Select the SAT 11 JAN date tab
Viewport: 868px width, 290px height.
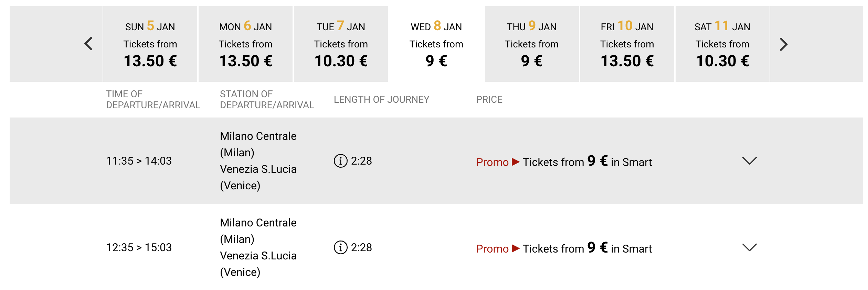click(x=722, y=44)
